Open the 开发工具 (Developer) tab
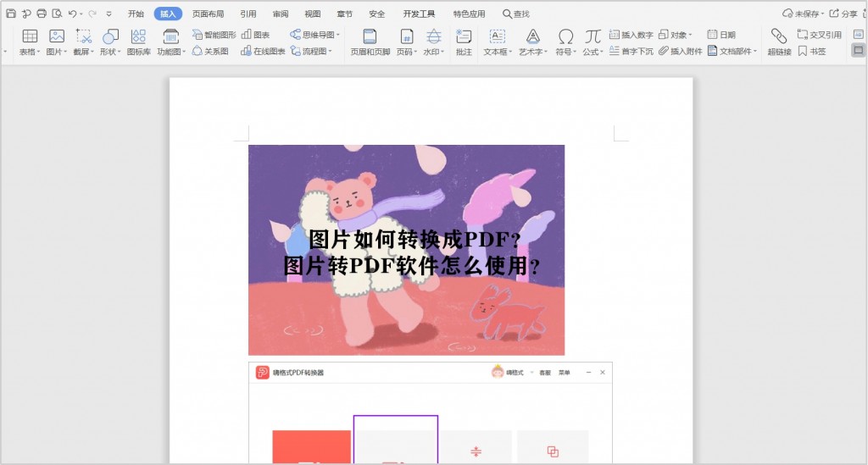Screen dimensions: 868x465 [x=419, y=14]
